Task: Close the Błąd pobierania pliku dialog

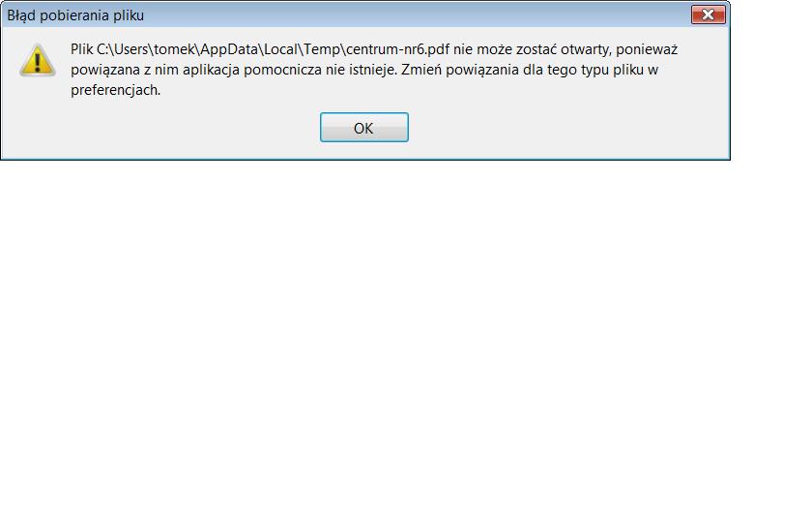Action: (708, 15)
